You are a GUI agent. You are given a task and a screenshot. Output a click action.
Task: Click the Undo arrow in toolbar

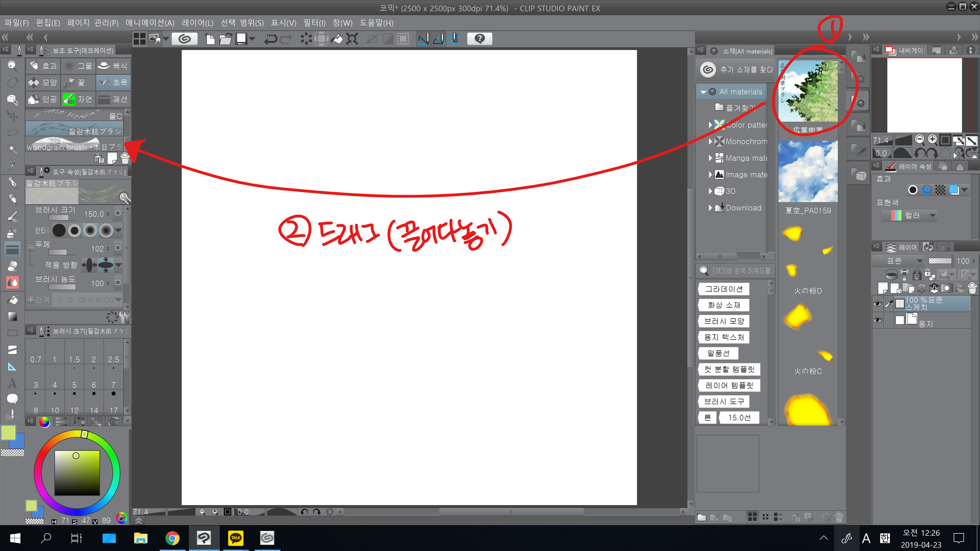271,39
